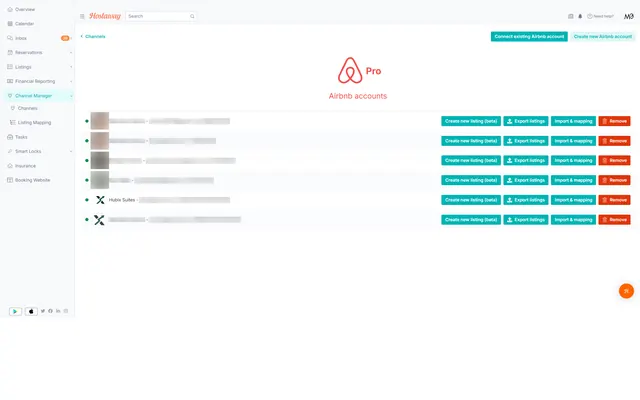Expand the Listings submenu arrow
Screen dimensions: 640x400
tap(71, 67)
